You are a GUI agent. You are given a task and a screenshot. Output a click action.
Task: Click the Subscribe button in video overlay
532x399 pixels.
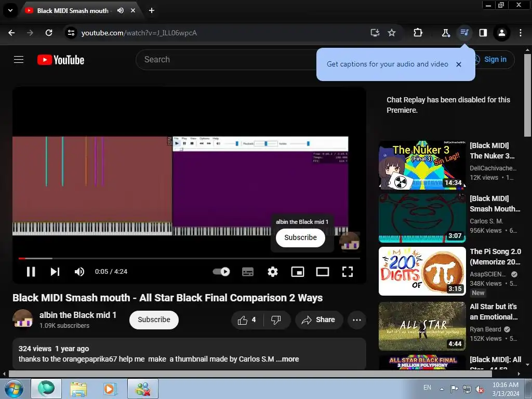[301, 237]
